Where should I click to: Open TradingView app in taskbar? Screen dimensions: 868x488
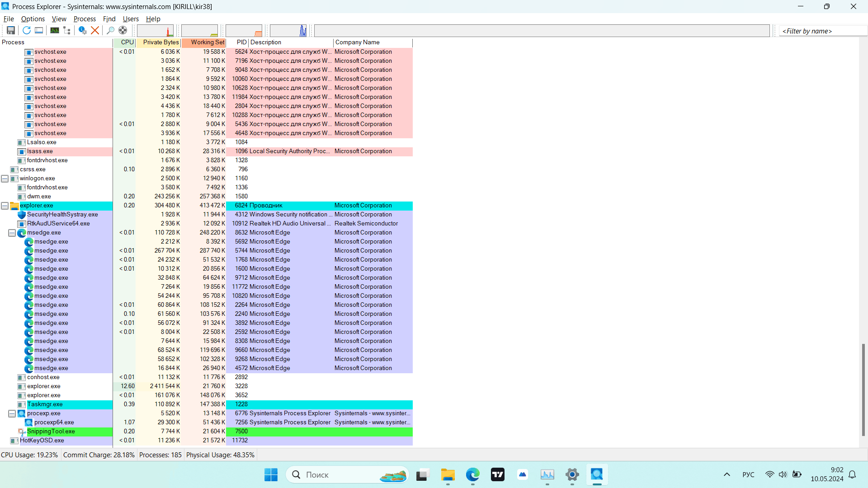point(498,475)
